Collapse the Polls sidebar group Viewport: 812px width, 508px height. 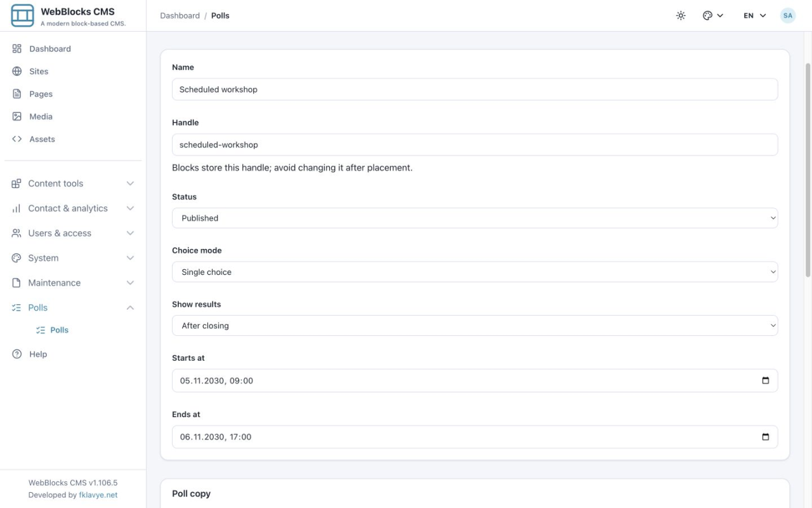73,308
